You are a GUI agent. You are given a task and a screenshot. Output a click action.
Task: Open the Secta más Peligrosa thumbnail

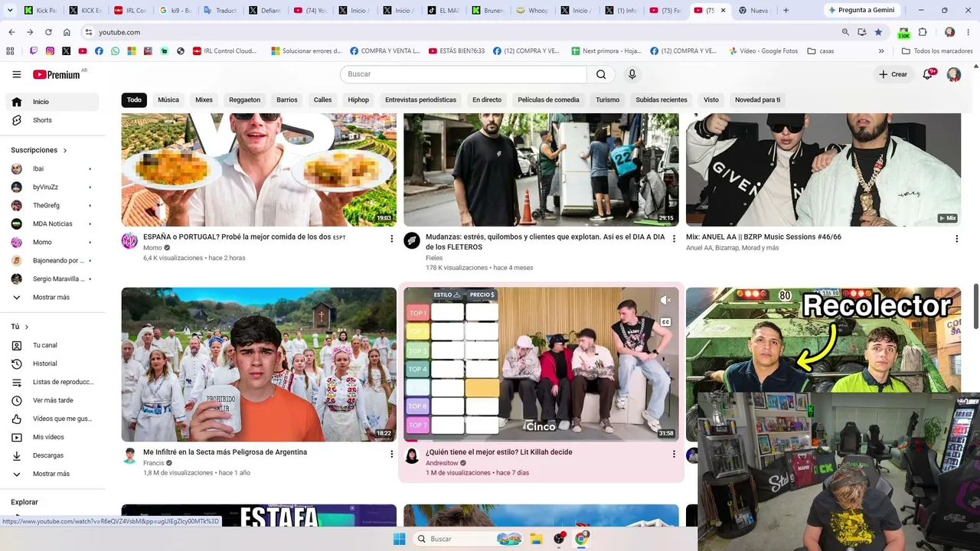[x=259, y=364]
